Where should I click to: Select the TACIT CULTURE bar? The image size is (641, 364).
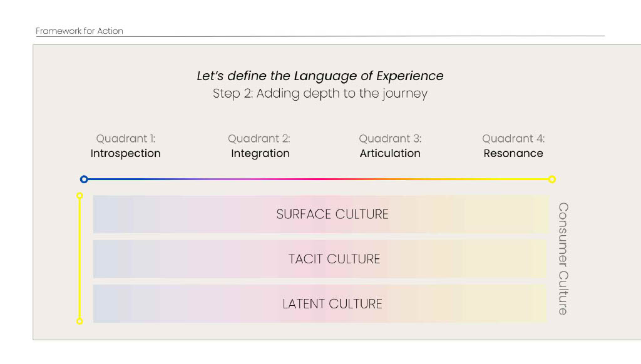coord(320,259)
